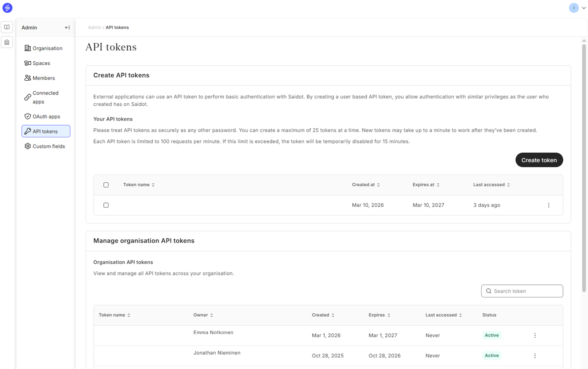Go to OAuth apps section

pyautogui.click(x=46, y=117)
